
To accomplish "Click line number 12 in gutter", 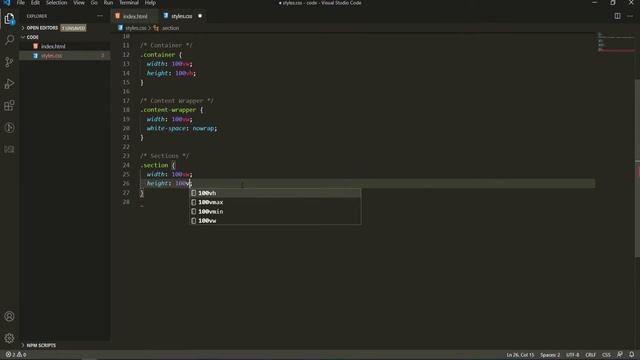I will point(126,55).
